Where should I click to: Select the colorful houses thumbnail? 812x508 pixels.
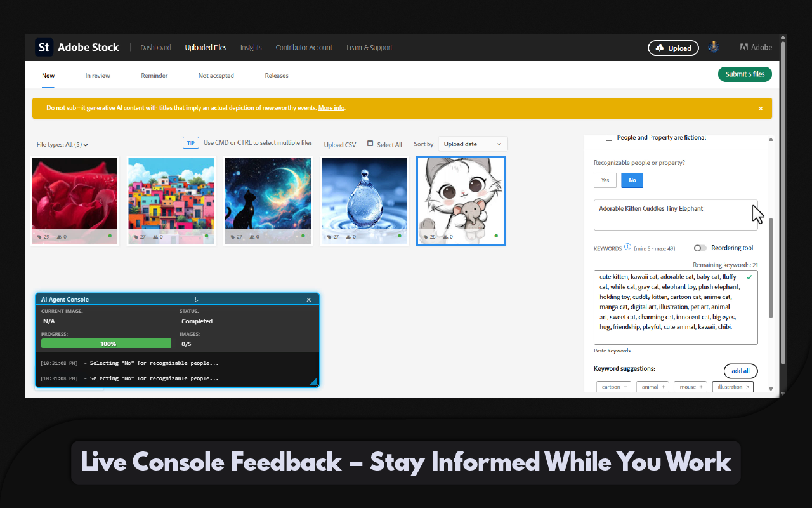171,201
